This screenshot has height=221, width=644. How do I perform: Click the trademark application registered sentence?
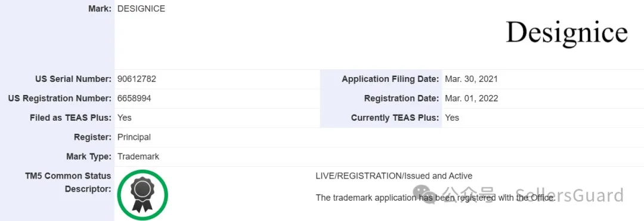pos(435,198)
